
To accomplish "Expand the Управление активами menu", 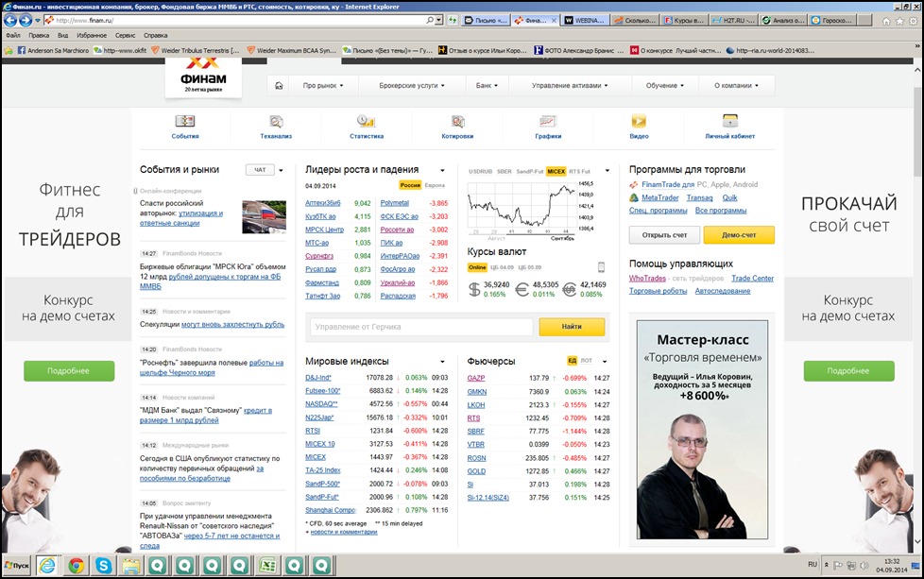I will tap(570, 86).
